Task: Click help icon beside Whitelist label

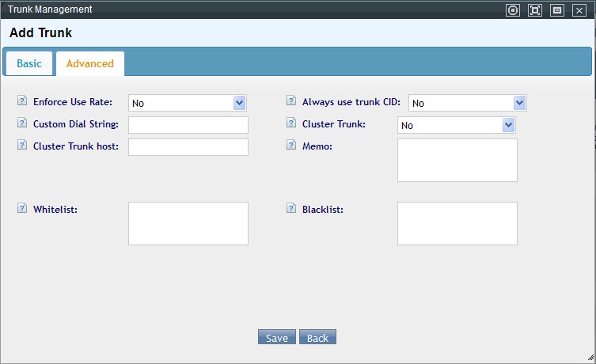Action: [21, 209]
